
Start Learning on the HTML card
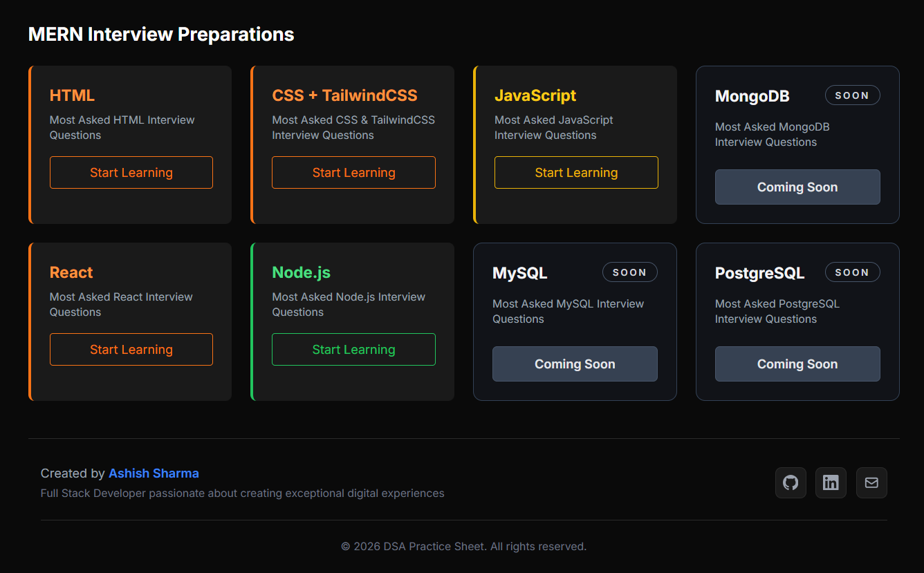[x=131, y=173]
